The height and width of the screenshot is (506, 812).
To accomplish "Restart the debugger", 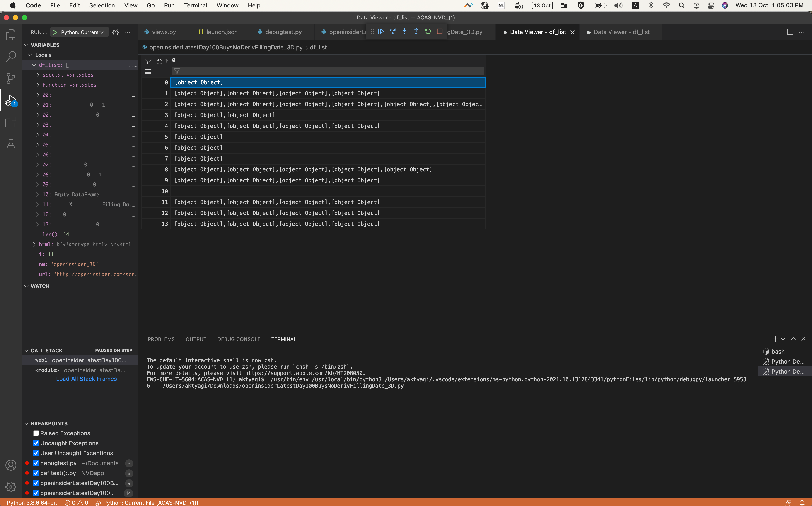I will coord(428,32).
